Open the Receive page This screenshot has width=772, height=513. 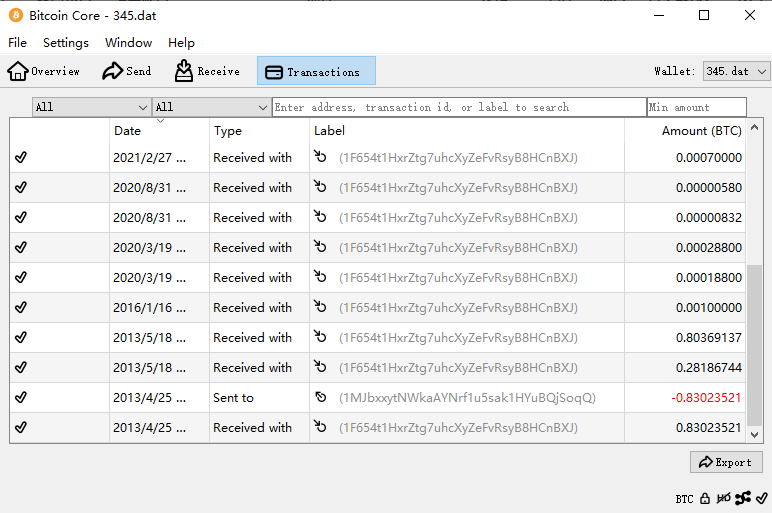pyautogui.click(x=207, y=71)
